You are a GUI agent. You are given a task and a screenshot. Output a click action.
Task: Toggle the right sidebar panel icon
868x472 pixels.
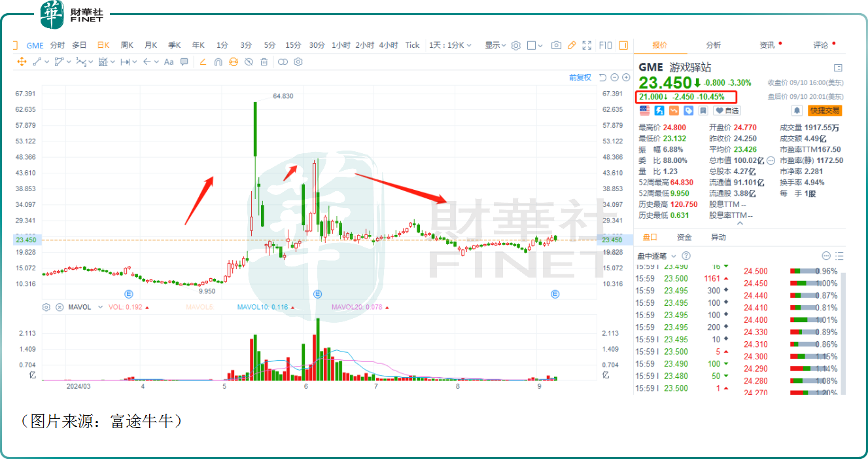point(623,45)
